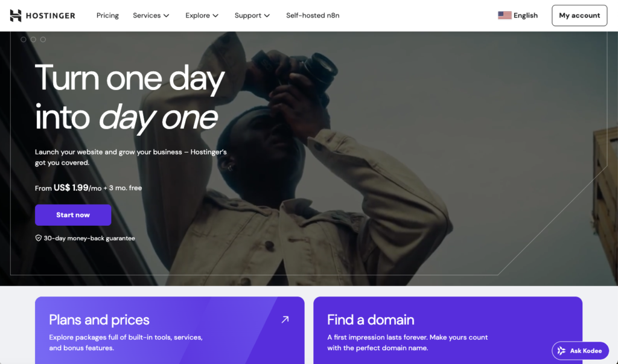Select the third carousel dot indicator
This screenshot has width=618, height=364.
click(43, 39)
